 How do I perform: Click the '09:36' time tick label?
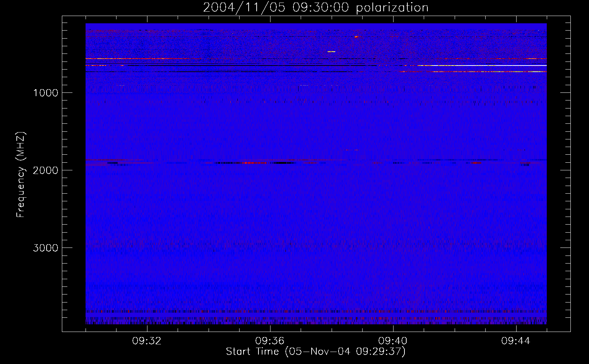coord(270,341)
